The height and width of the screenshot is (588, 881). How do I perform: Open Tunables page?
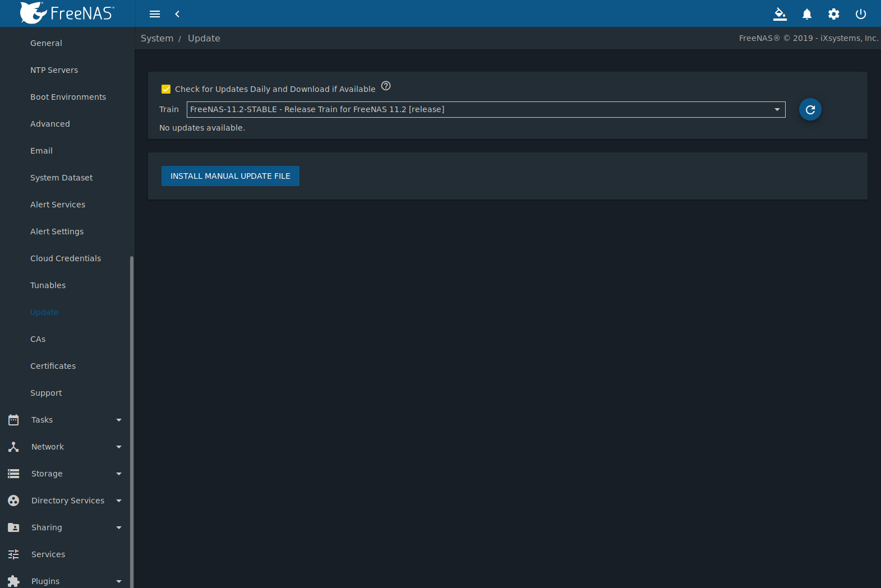tap(48, 285)
